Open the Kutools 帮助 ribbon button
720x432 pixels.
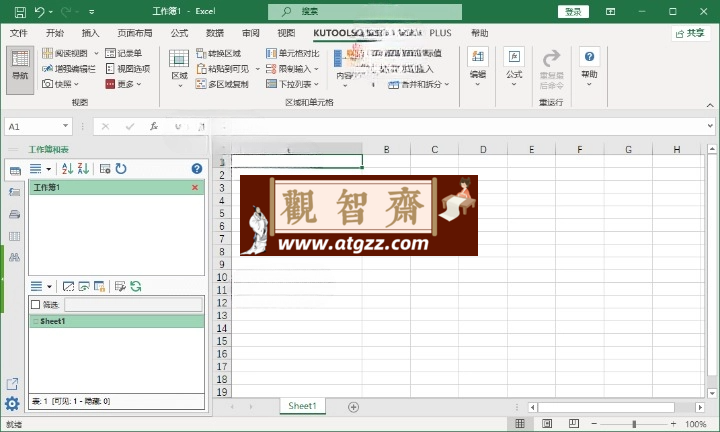589,67
